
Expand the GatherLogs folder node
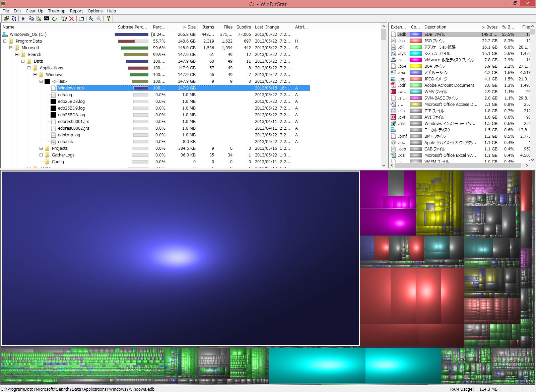[x=41, y=155]
